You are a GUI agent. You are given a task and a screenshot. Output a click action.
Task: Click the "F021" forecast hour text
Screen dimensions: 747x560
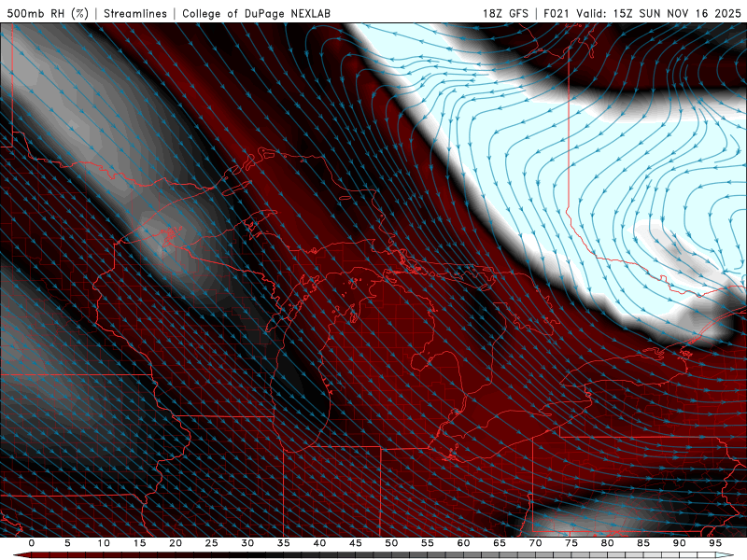point(556,13)
